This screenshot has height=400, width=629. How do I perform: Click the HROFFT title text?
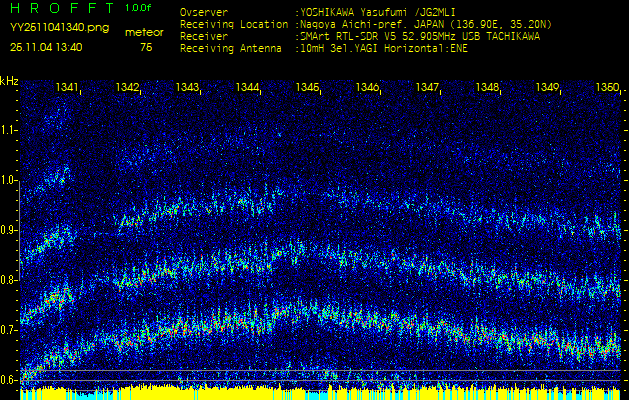point(61,8)
